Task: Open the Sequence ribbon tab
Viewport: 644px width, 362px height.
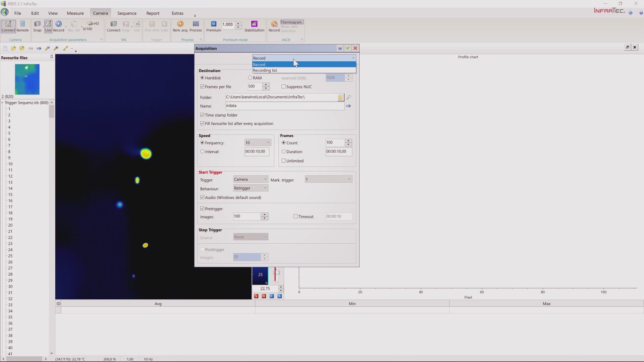Action: click(x=127, y=13)
